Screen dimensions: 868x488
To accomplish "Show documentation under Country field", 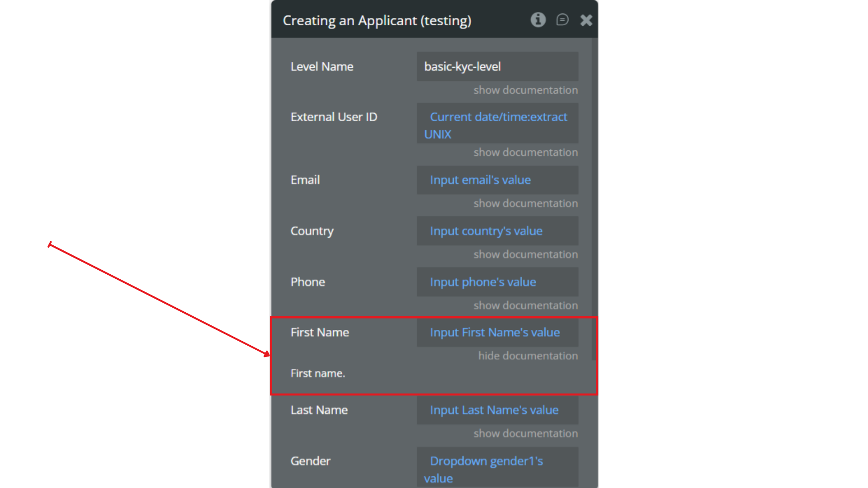I will 525,255.
